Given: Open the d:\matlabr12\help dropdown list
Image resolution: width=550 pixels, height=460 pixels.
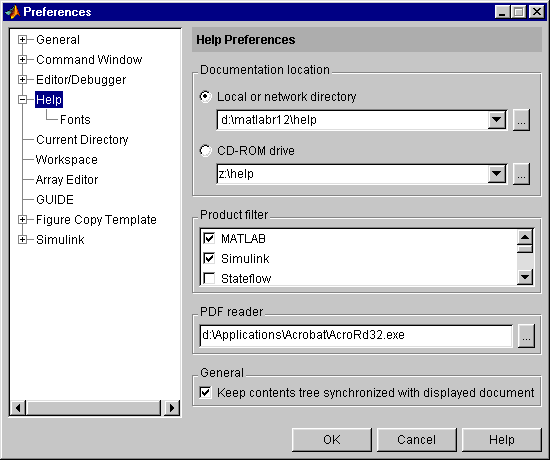Looking at the screenshot, I should (497, 120).
